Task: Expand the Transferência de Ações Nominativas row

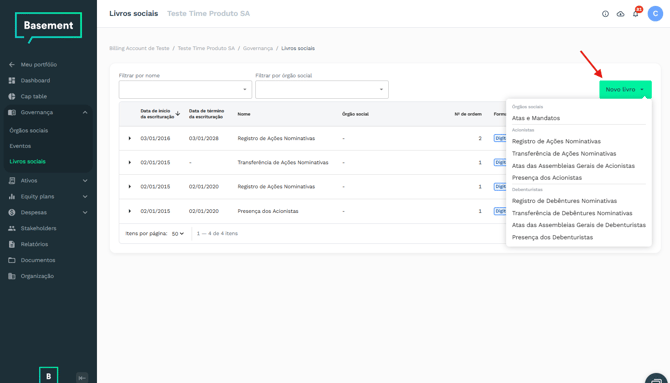Action: point(129,162)
